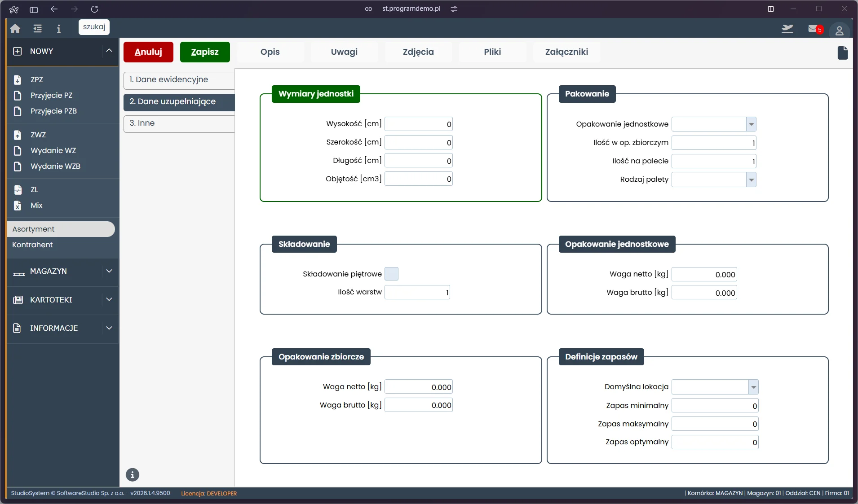858x504 pixels.
Task: Switch to the Uwagi tab
Action: click(344, 52)
